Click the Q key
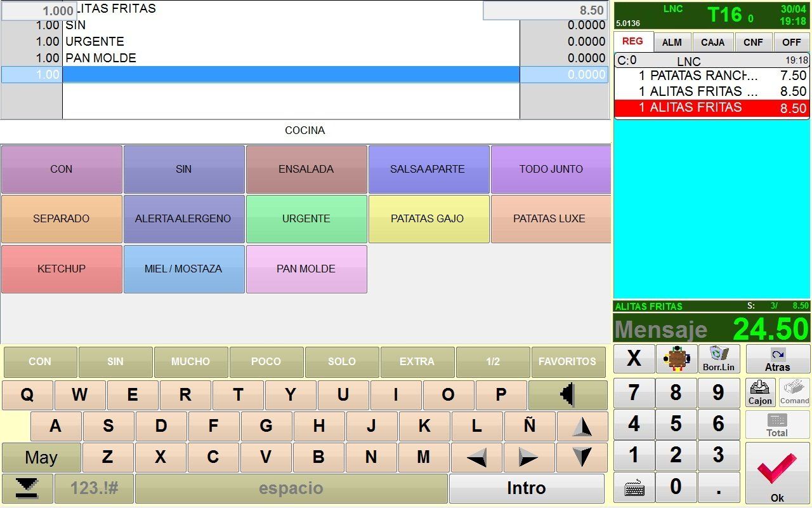This screenshot has width=812, height=508. click(x=27, y=395)
